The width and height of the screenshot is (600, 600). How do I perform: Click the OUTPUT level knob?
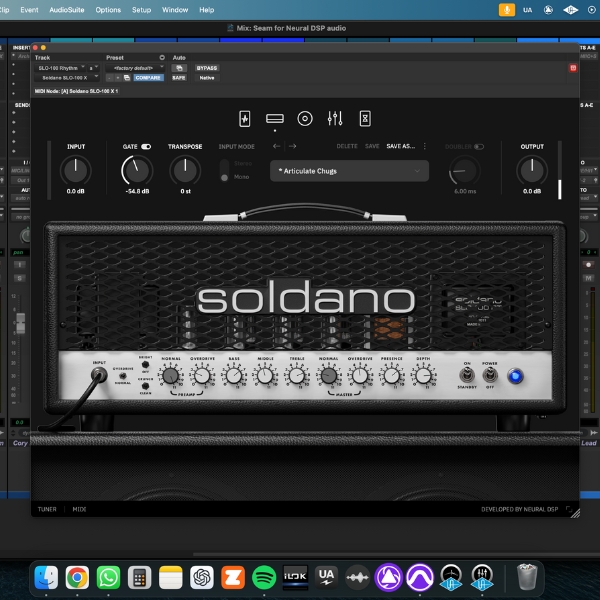coord(532,170)
